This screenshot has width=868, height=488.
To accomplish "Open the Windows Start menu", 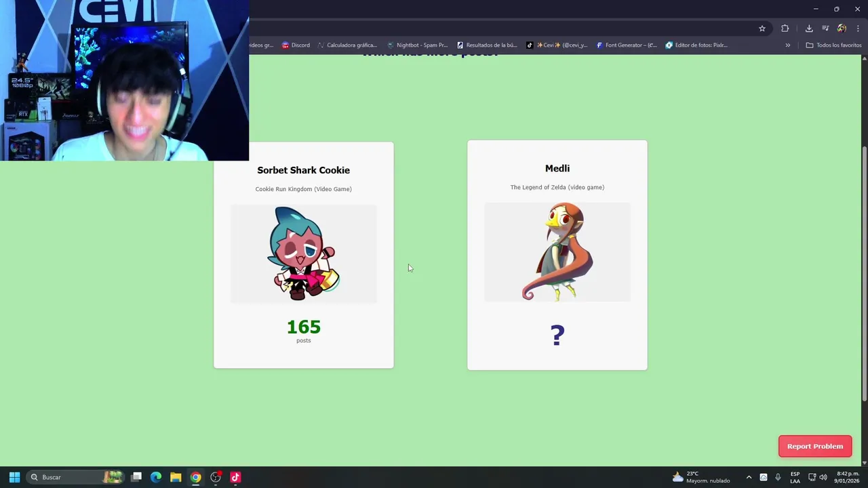I will 14,477.
